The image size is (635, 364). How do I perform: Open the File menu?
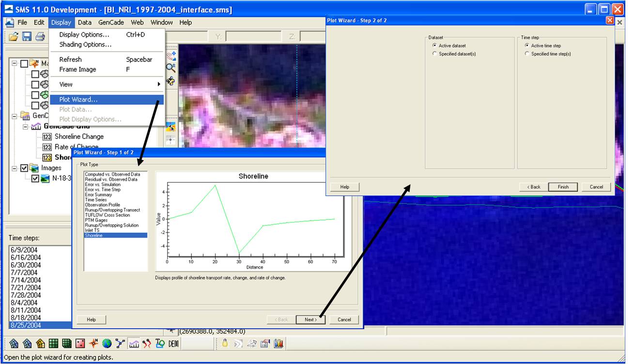coord(22,22)
